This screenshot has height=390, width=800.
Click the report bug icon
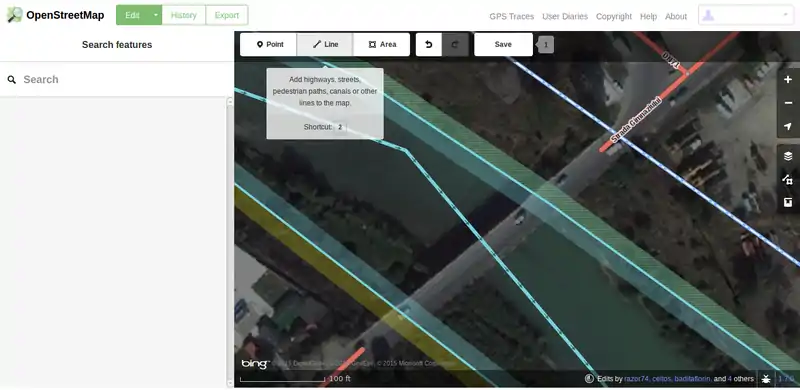tap(766, 379)
